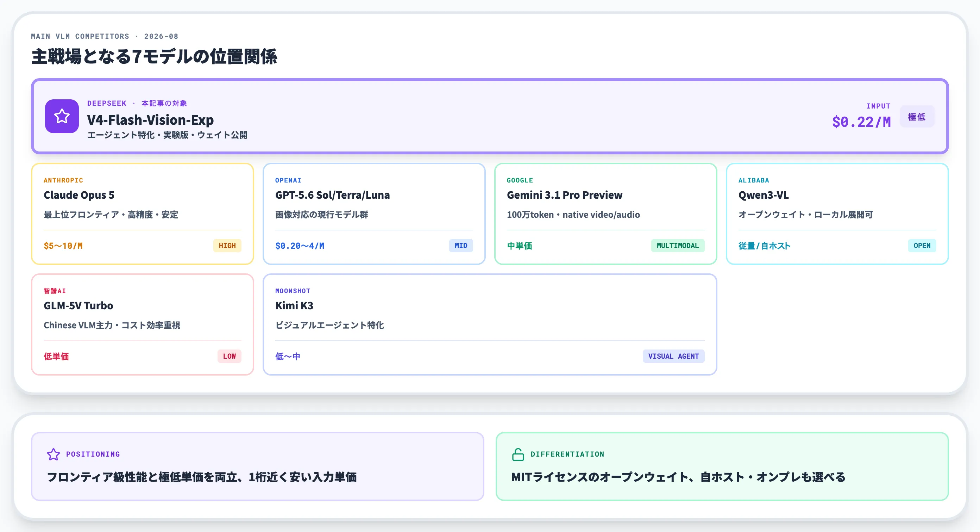Click the open padlock icon next to DIFFERENTIATION
Viewport: 980px width, 532px height.
coord(518,454)
